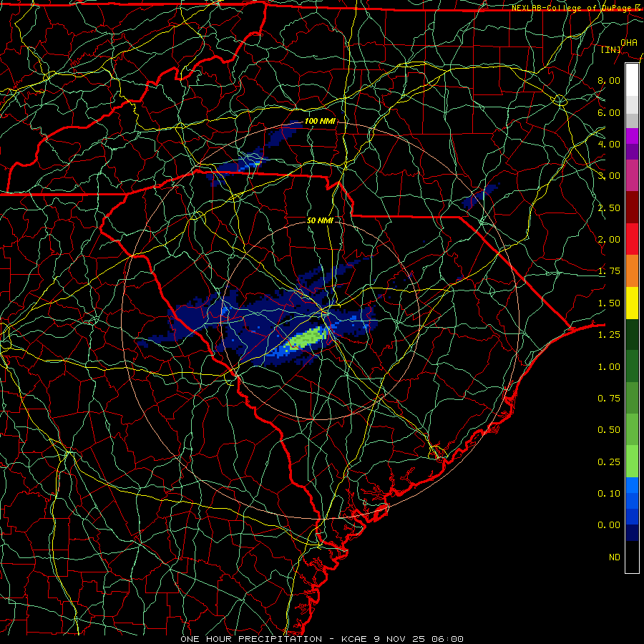644x644 pixels.
Task: Click the 1.50 legend value
Action: 609,303
